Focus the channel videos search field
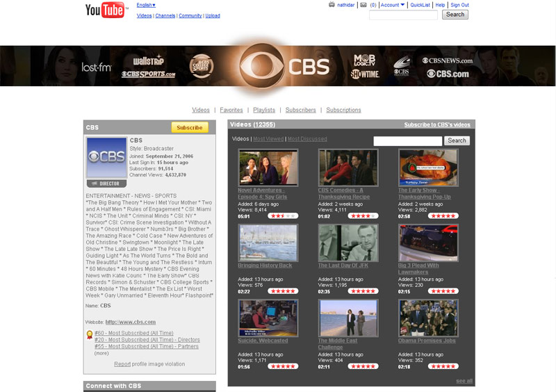The image size is (556, 392). tap(408, 141)
